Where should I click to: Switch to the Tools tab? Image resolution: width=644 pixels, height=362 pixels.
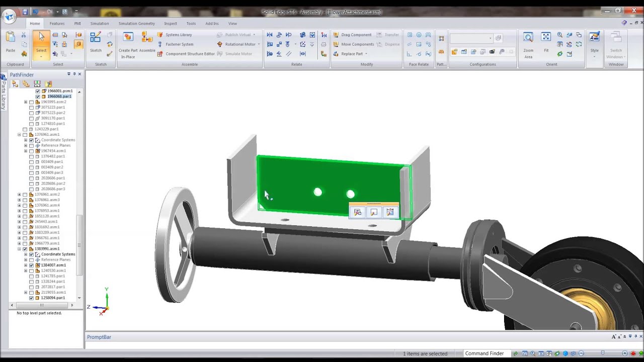point(191,23)
